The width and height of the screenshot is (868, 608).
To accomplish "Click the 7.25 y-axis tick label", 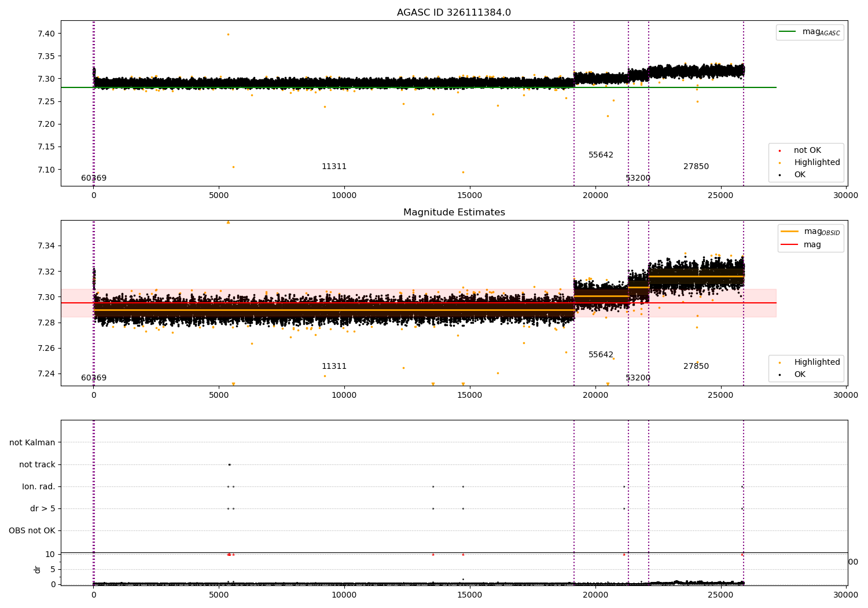I will [x=46, y=102].
